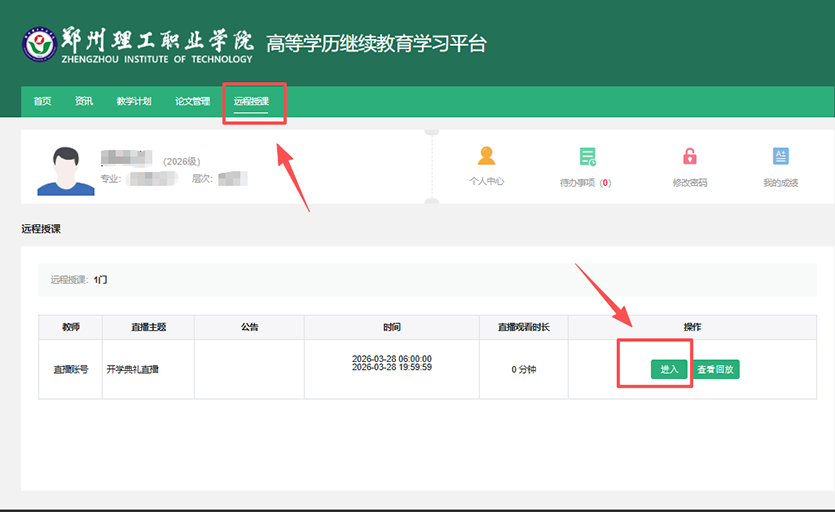835x512 pixels.
Task: Click the Zhengzhou Institute of Technology logo emblem
Action: pos(39,44)
